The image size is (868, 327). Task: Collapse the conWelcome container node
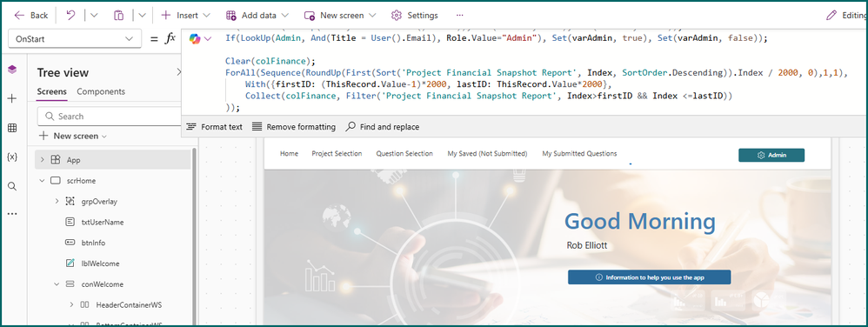[57, 284]
